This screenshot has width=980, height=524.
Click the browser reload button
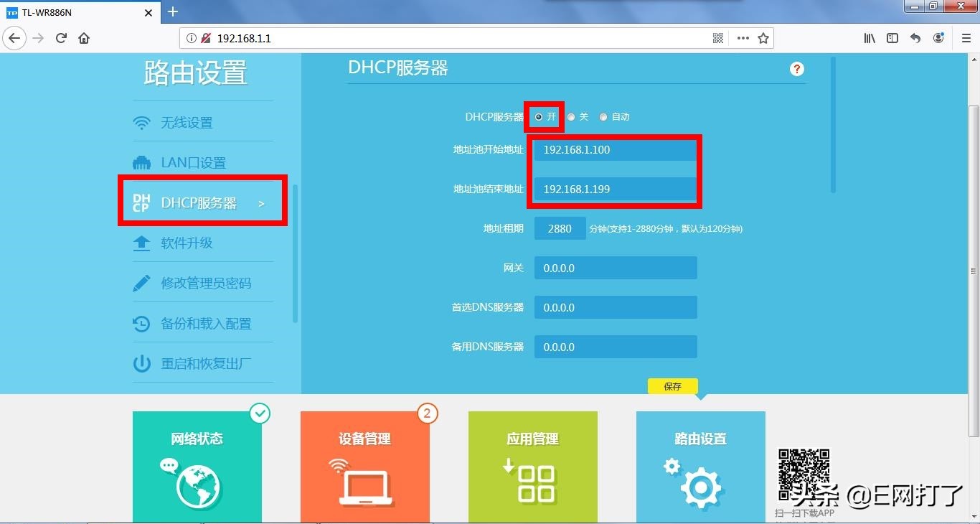(61, 37)
